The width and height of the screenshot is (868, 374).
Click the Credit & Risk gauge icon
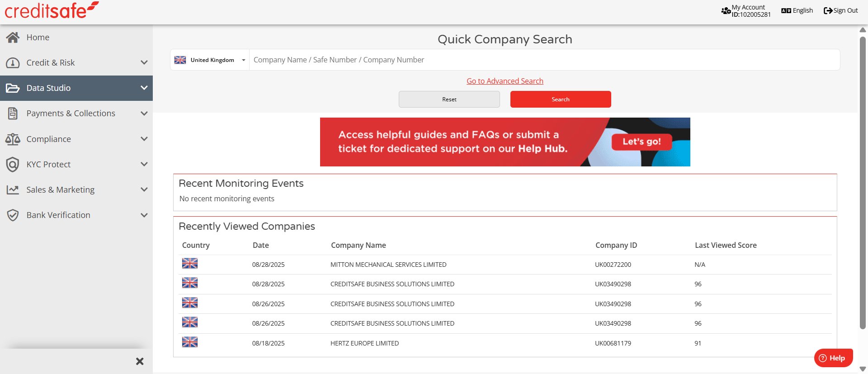[13, 63]
